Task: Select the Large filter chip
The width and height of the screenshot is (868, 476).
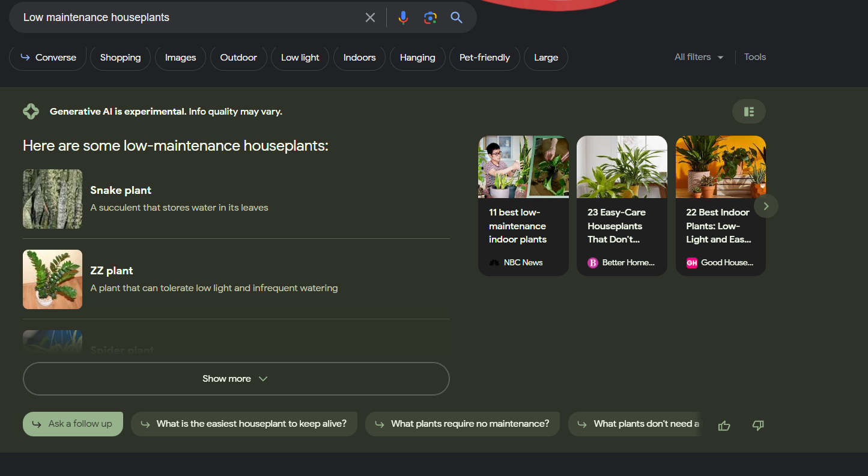Action: (546, 58)
